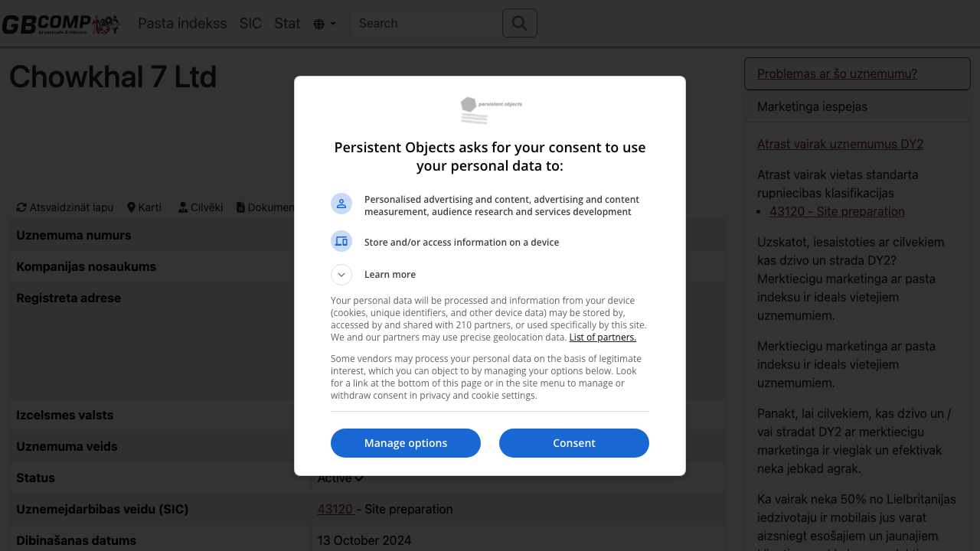The width and height of the screenshot is (980, 551).
Task: Click the personalised advertising person icon
Action: (x=341, y=204)
